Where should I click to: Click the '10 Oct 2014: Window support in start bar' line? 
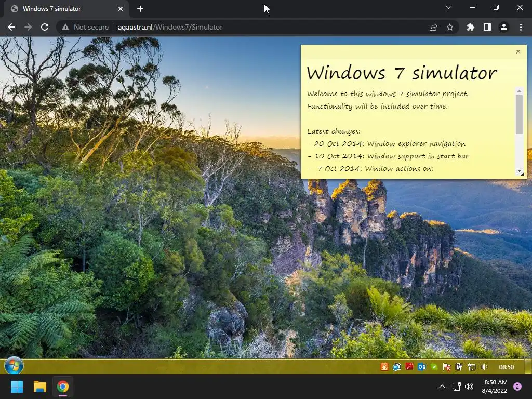click(x=388, y=156)
